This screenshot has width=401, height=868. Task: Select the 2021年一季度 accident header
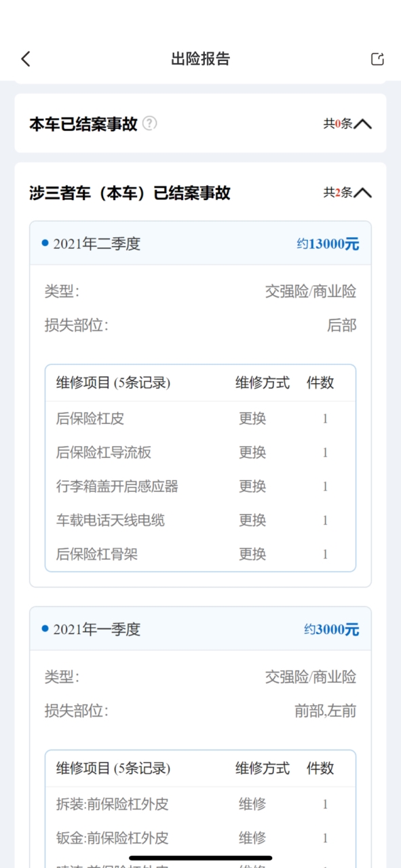click(200, 629)
